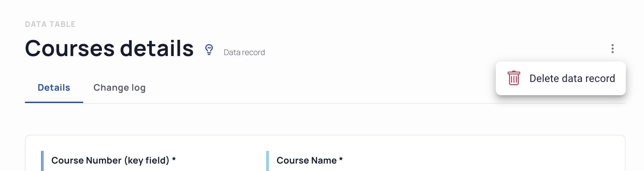Click the DATA TABLE breadcrumb label
The width and height of the screenshot is (644, 171).
tap(50, 24)
